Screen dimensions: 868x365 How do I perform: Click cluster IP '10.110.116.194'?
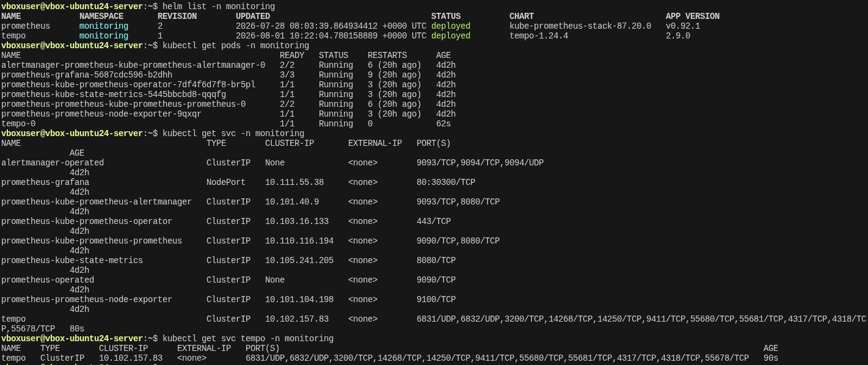click(x=299, y=241)
